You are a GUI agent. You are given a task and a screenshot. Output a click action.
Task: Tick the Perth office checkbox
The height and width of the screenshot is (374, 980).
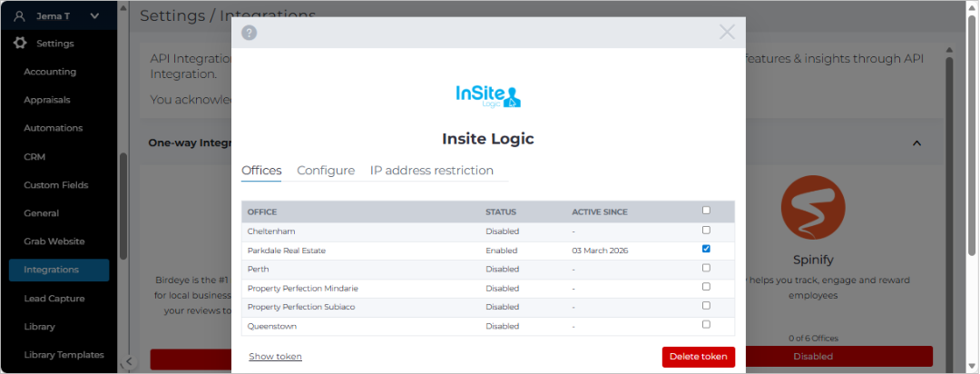coord(706,268)
